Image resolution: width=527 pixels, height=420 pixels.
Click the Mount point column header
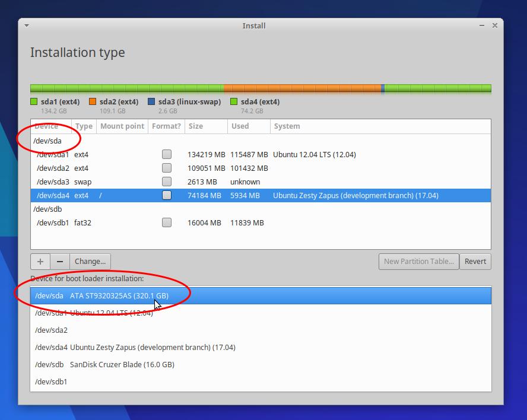coord(122,126)
